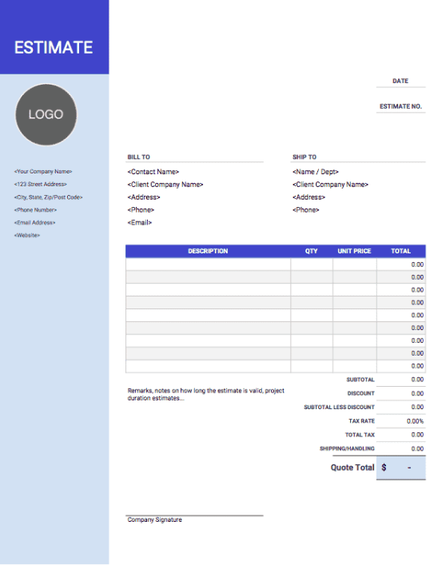Screen dimensions: 430x565
Task: Select <Address> under BILL TO
Action: [143, 197]
